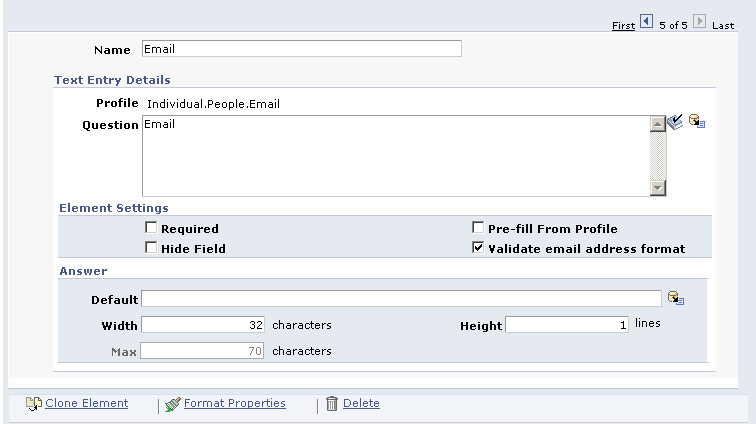Image resolution: width=756 pixels, height=424 pixels.
Task: Click the Format Properties paintbrush icon
Action: point(173,404)
